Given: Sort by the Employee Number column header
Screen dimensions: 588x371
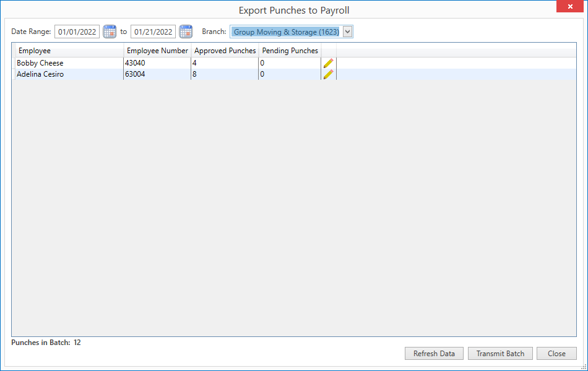Looking at the screenshot, I should pyautogui.click(x=157, y=50).
